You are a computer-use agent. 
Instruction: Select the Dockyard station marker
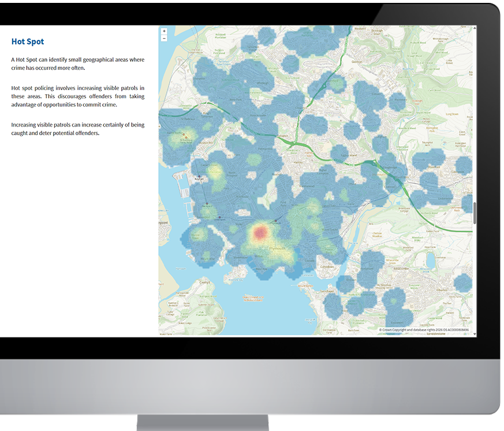coord(206,204)
